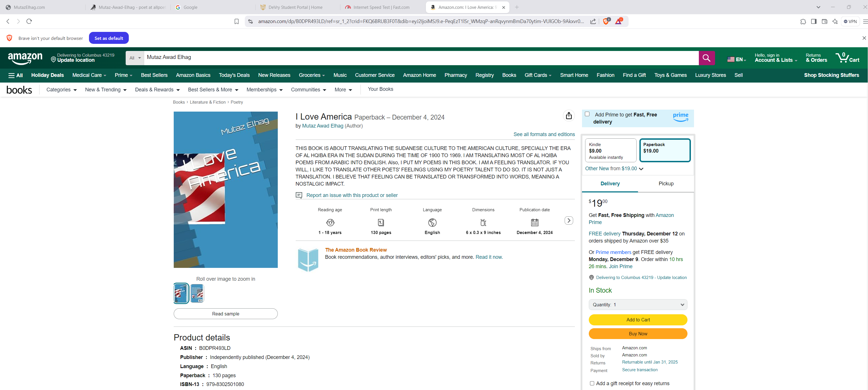Open the search category All dropdown

[134, 58]
